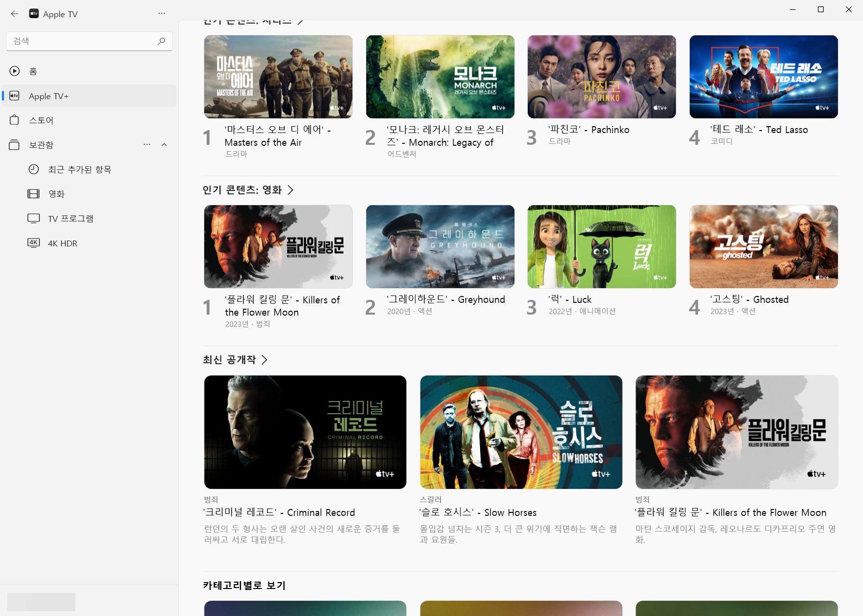Click the 보관함 label in sidebar
This screenshot has height=616, width=863.
point(41,145)
